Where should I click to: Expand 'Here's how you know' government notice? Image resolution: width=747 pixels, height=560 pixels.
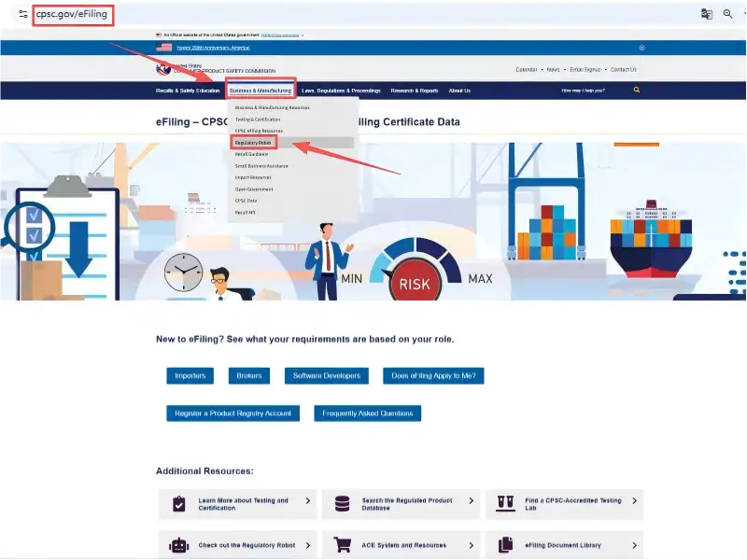coord(282,35)
